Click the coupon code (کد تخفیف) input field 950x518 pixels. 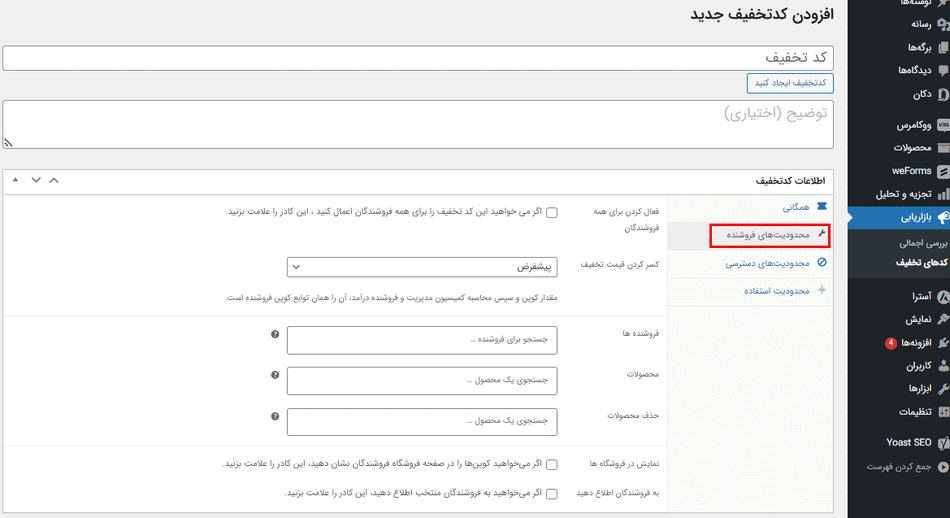[418, 58]
